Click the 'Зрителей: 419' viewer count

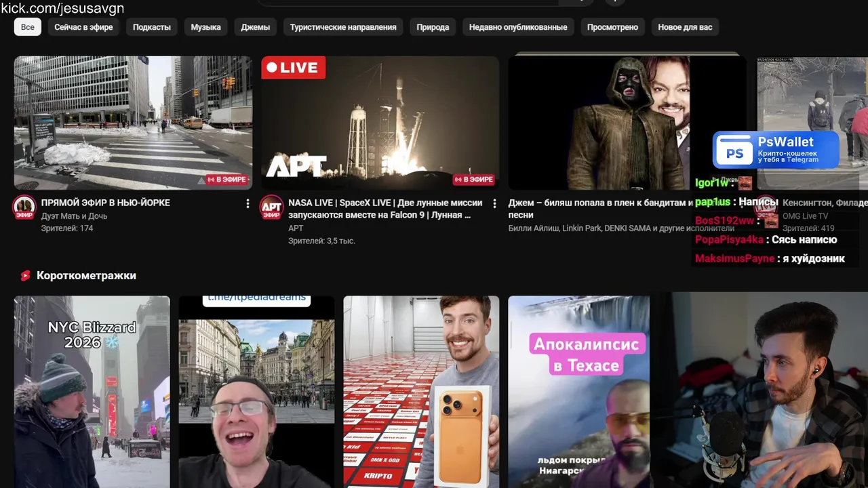click(808, 228)
